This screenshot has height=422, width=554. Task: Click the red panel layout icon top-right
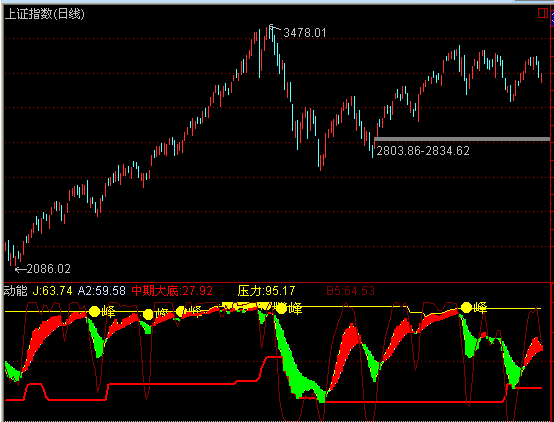[542, 13]
